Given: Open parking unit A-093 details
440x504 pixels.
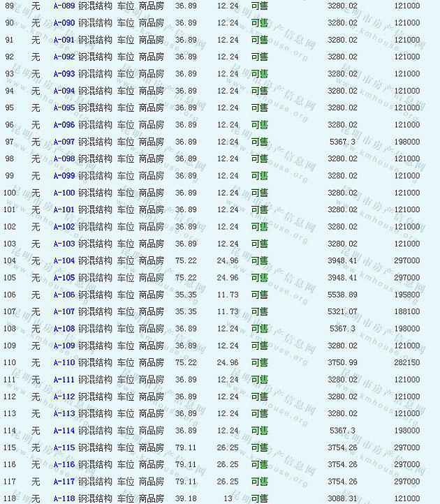Looking at the screenshot, I should pos(64,74).
